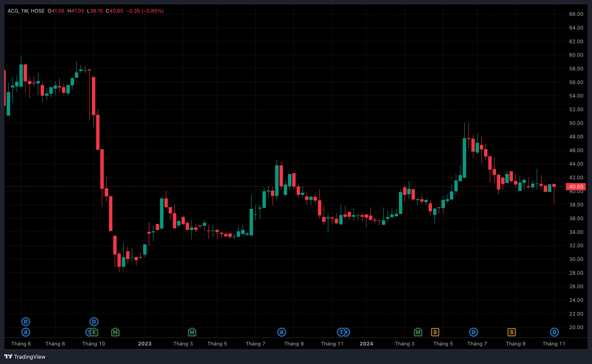Click the Tháng 9 label right of 2024

pos(515,343)
